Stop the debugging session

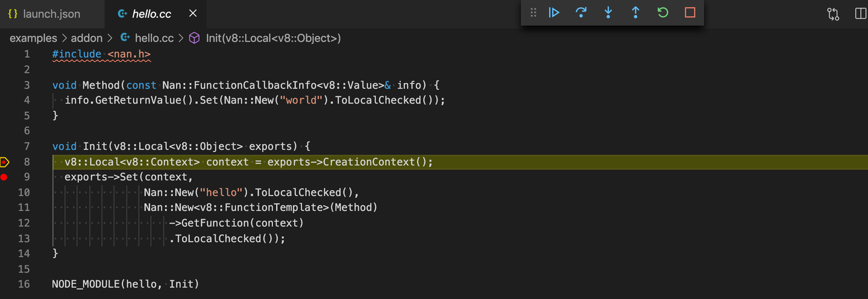click(690, 13)
